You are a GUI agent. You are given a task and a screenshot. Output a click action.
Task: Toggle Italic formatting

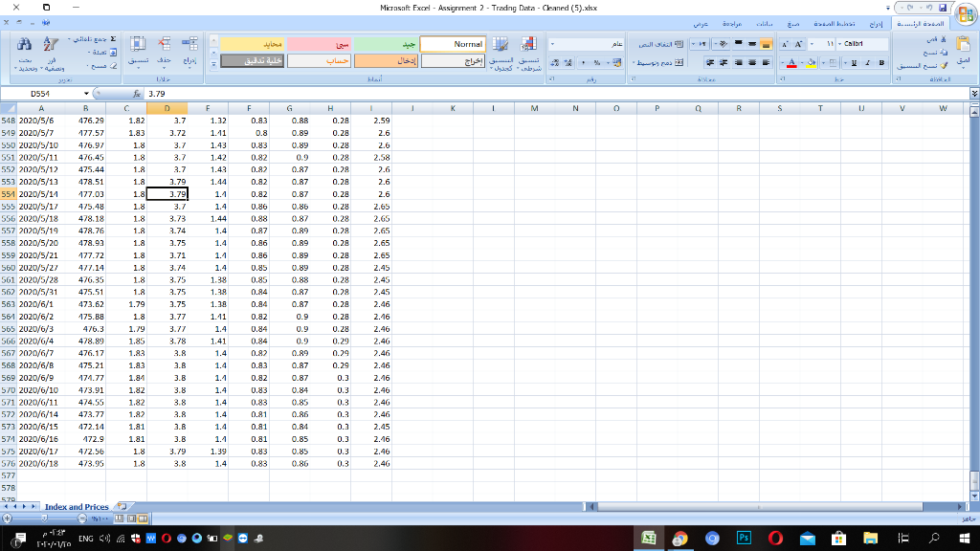(867, 62)
